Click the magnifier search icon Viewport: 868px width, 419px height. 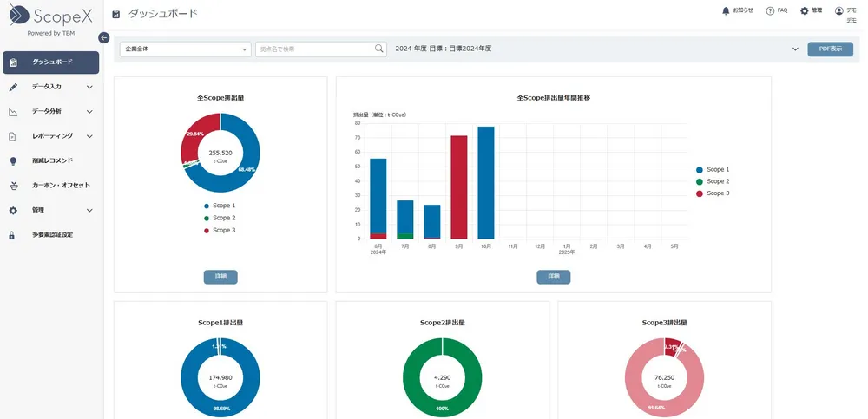click(379, 49)
